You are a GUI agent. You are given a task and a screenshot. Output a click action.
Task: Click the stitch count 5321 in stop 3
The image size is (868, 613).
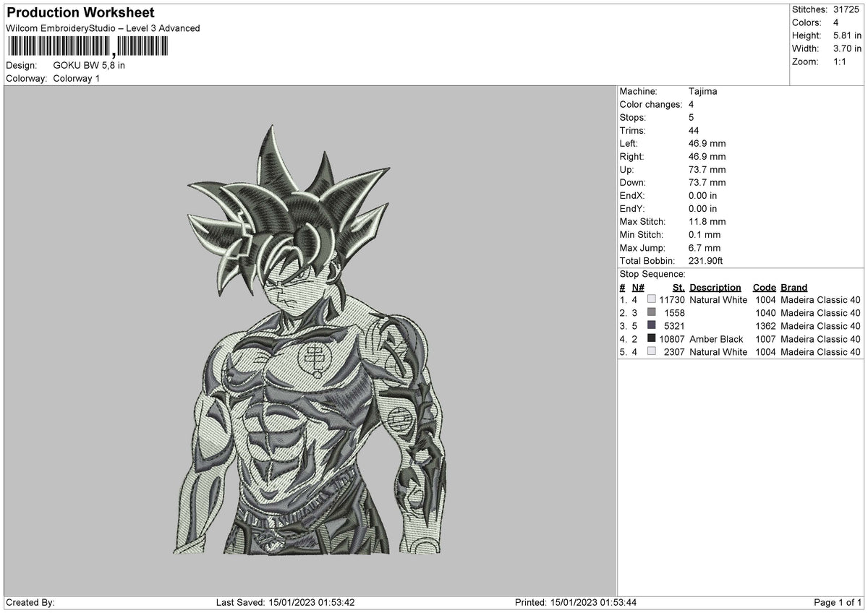click(675, 326)
